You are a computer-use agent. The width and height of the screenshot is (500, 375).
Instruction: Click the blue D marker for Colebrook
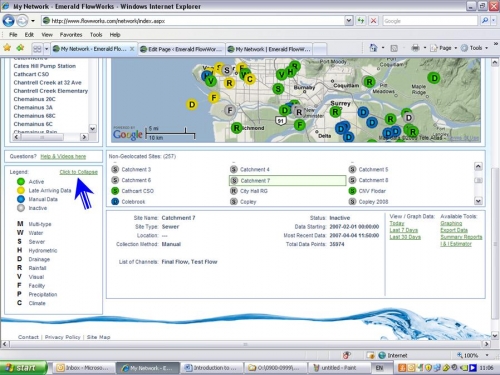click(115, 202)
